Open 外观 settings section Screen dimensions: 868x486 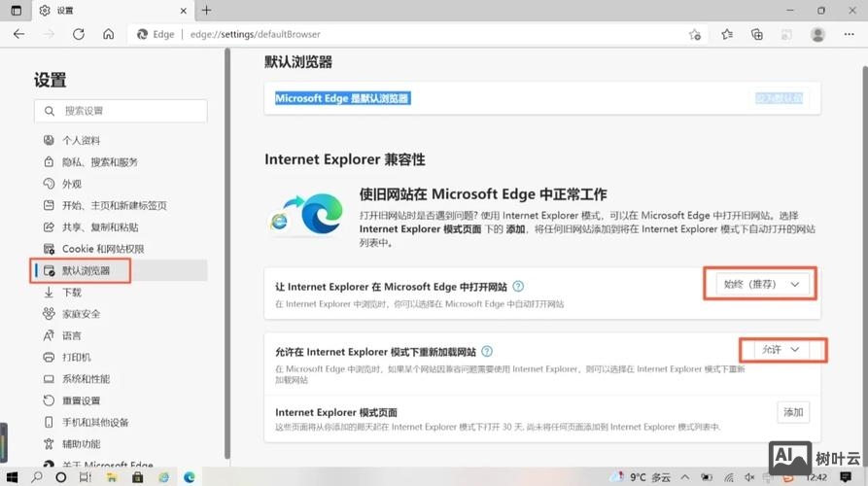tap(71, 184)
